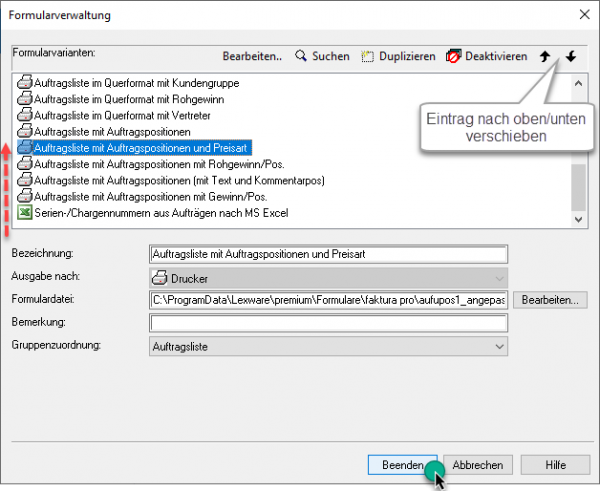Click the Abbrechen button
This screenshot has width=600, height=491.
tap(478, 465)
